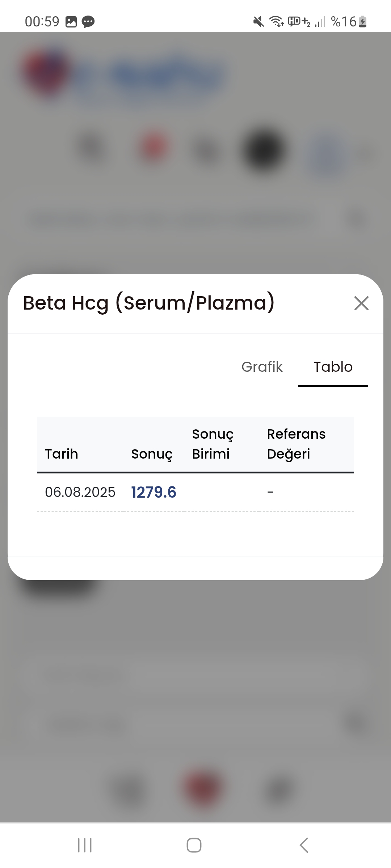This screenshot has width=391, height=868.
Task: Switch to the Grafik tab
Action: [x=262, y=367]
